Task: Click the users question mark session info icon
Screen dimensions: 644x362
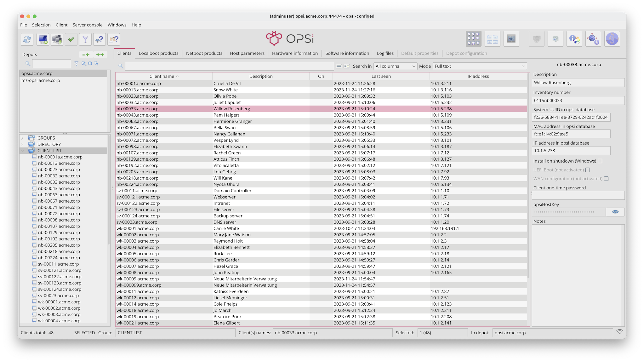Action: (114, 39)
